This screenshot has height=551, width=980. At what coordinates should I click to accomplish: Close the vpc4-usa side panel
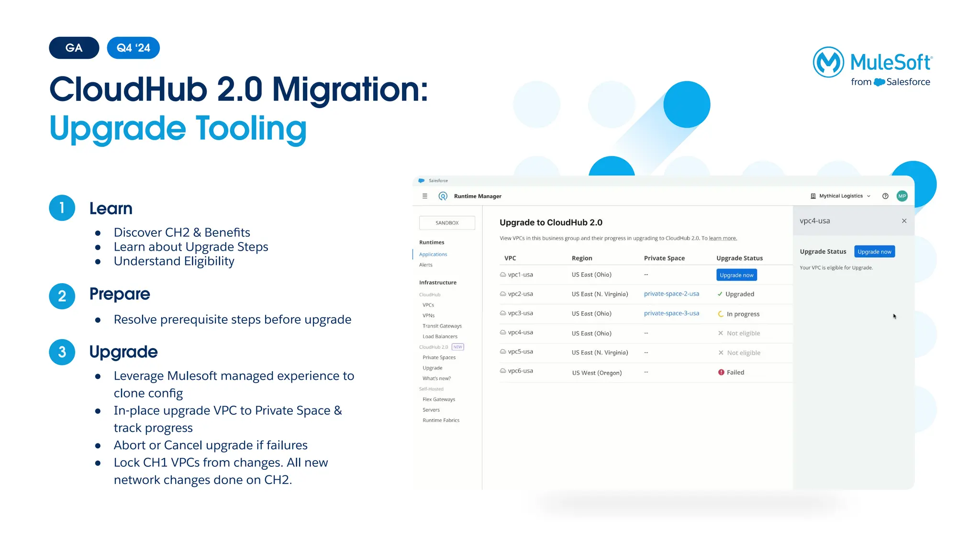coord(904,221)
